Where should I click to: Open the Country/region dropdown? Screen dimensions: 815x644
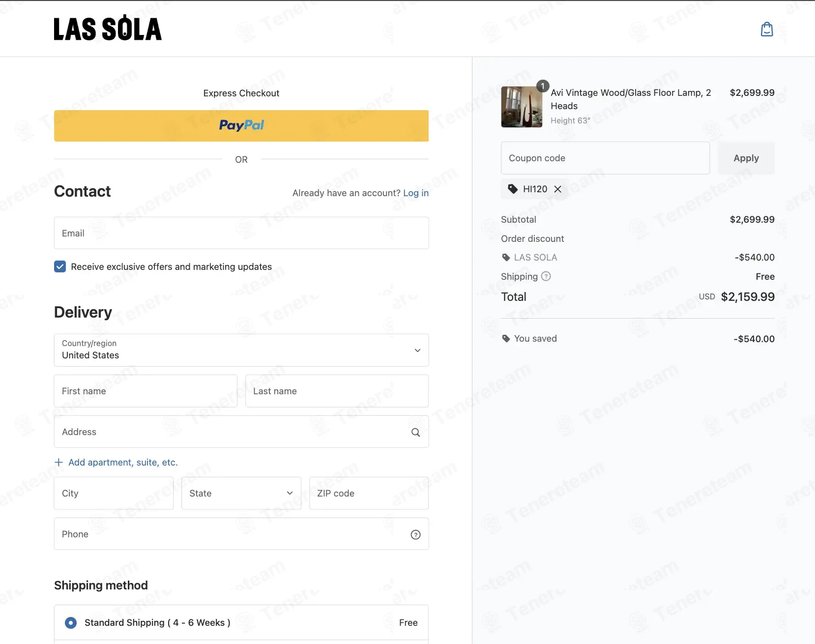241,350
